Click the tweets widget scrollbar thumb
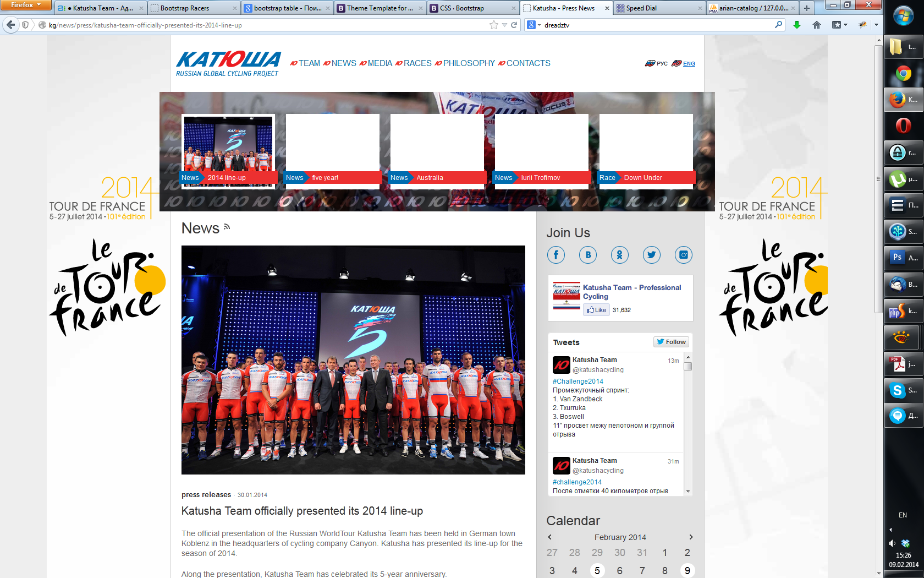Image resolution: width=924 pixels, height=578 pixels. coord(687,366)
